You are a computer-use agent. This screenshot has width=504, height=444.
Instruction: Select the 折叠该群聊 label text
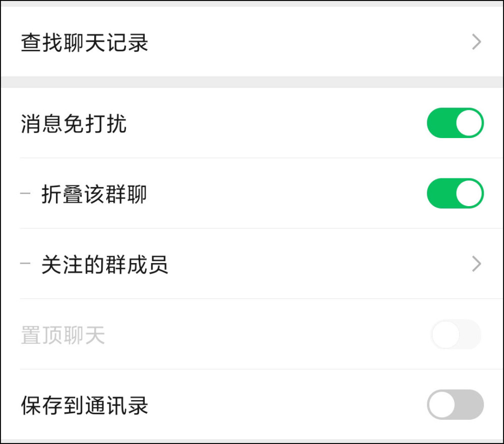[x=94, y=194]
